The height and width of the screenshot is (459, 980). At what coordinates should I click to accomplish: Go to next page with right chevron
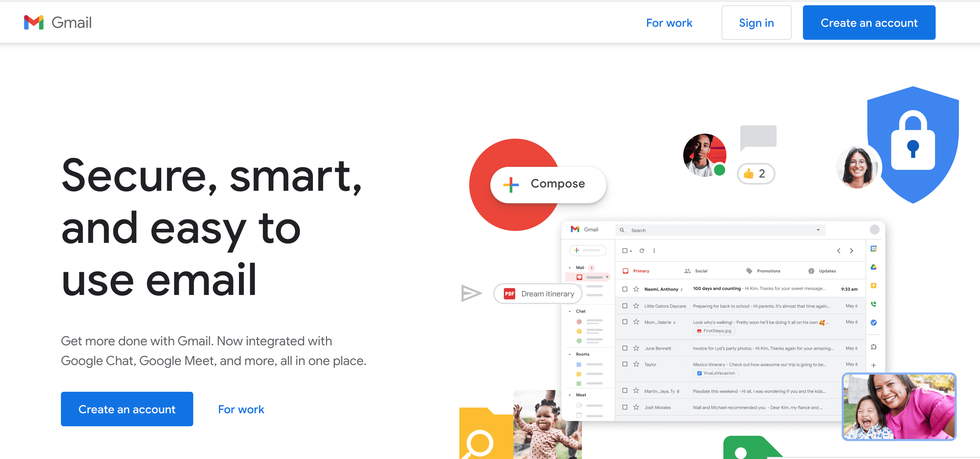click(x=852, y=251)
